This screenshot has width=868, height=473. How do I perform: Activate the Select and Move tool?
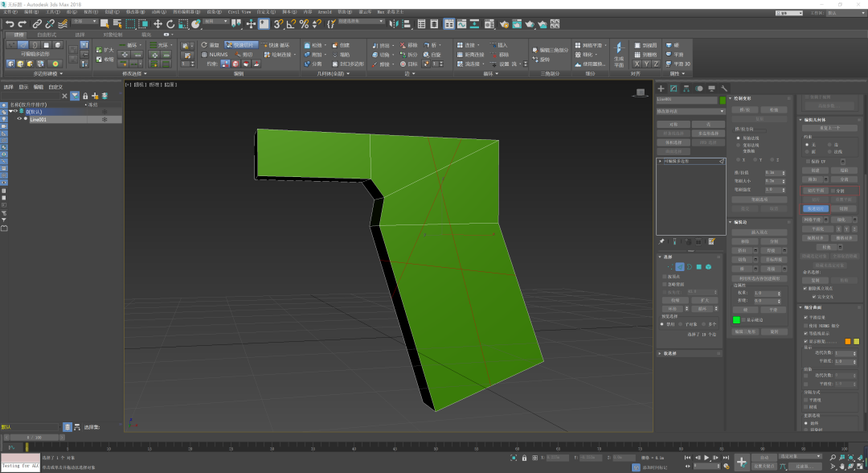click(158, 24)
